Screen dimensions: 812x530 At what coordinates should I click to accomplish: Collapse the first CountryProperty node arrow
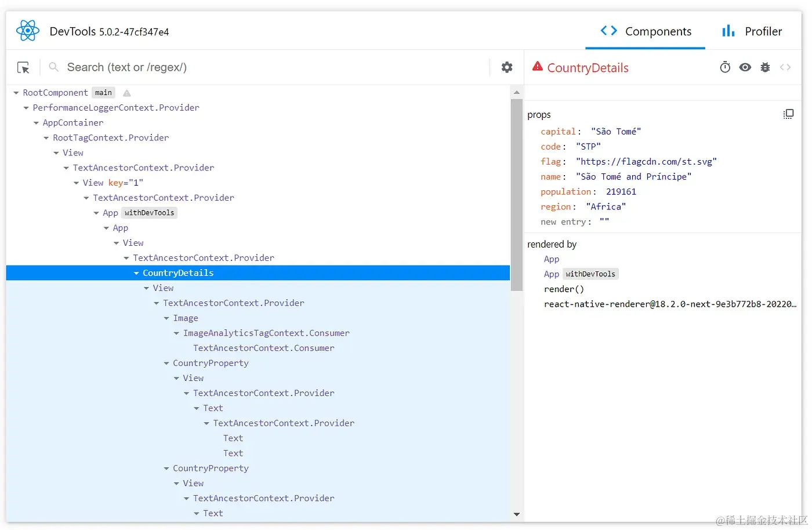point(166,364)
